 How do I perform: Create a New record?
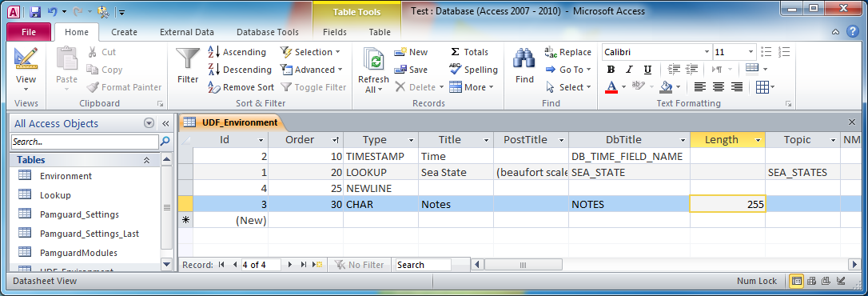pyautogui.click(x=411, y=52)
